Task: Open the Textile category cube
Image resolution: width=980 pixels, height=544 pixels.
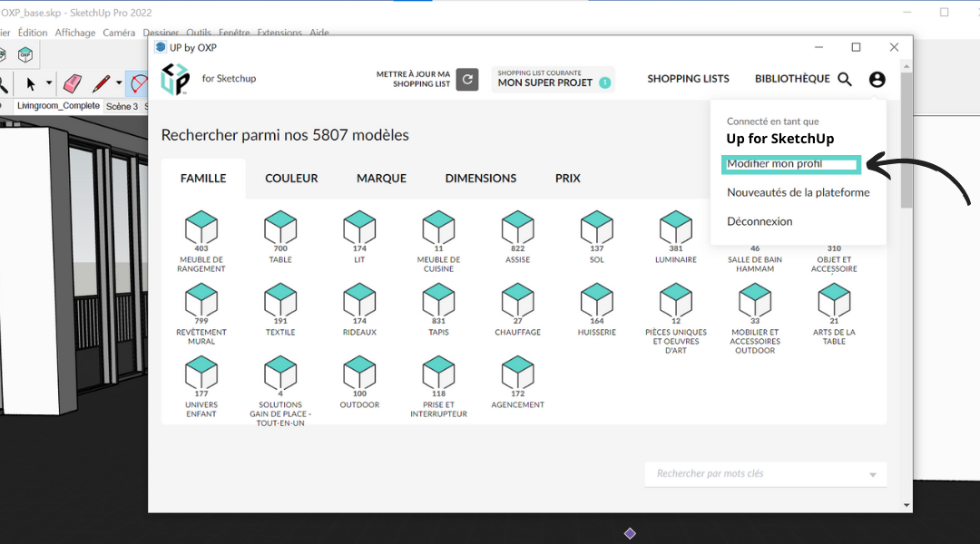Action: pyautogui.click(x=280, y=300)
